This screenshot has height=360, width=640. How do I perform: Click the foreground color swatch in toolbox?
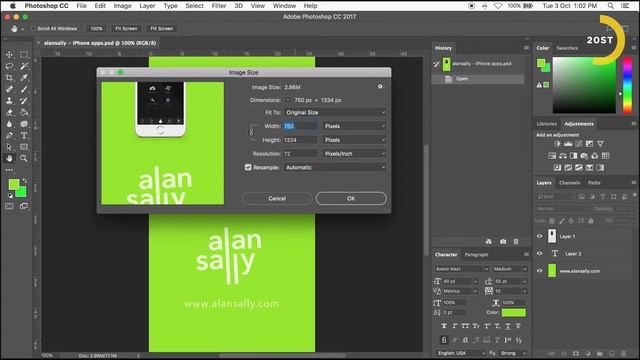[x=13, y=184]
